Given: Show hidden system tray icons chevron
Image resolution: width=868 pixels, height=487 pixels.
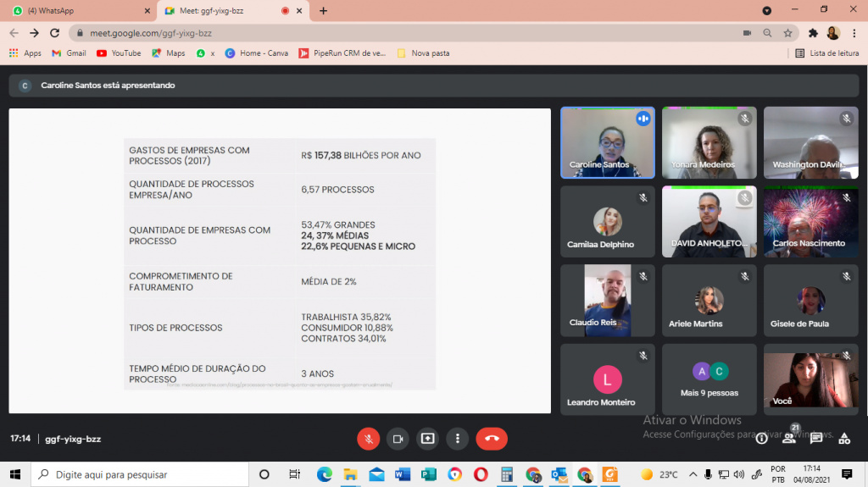Looking at the screenshot, I should (x=693, y=474).
